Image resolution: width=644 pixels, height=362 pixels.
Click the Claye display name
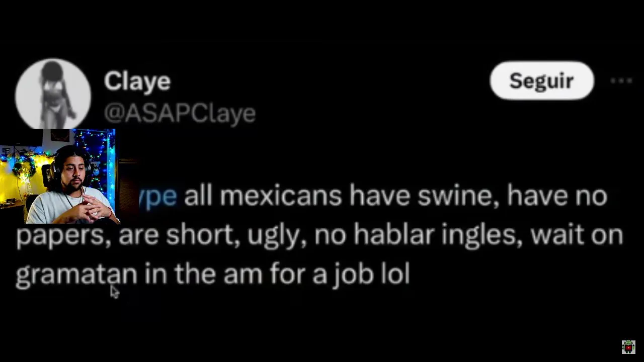pos(137,81)
